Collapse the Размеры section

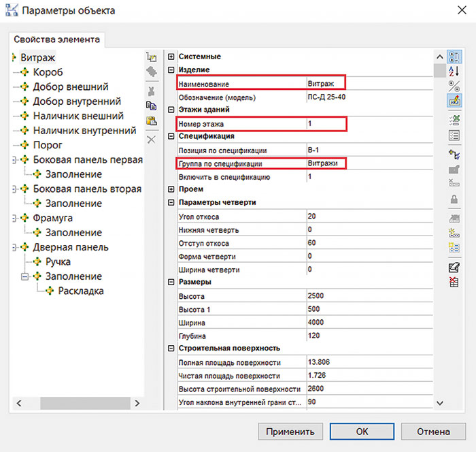click(x=171, y=281)
